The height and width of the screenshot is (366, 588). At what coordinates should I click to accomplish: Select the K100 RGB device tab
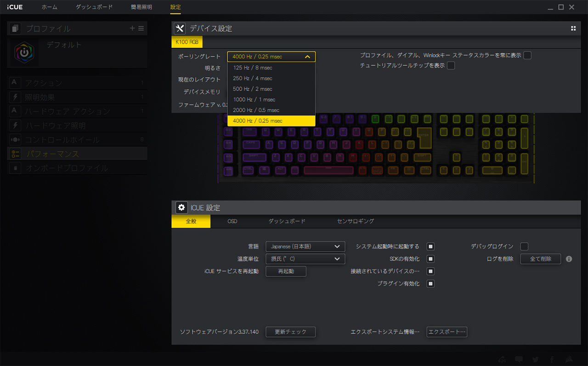(x=187, y=42)
